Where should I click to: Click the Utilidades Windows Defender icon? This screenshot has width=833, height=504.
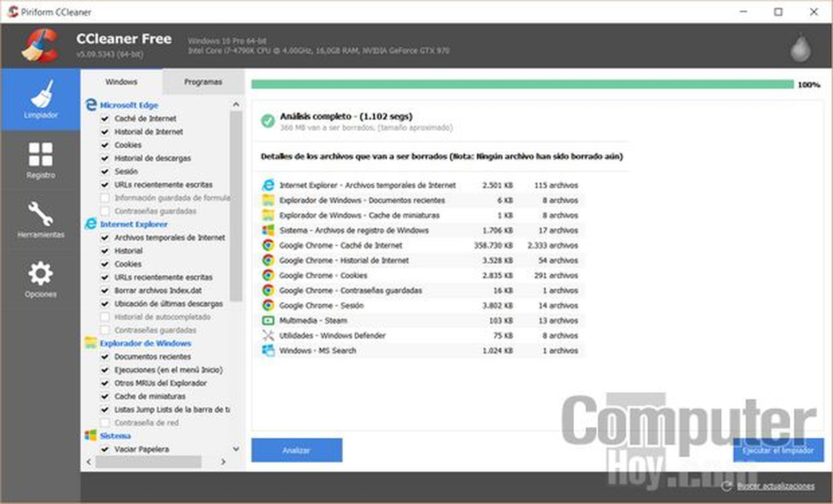[268, 335]
